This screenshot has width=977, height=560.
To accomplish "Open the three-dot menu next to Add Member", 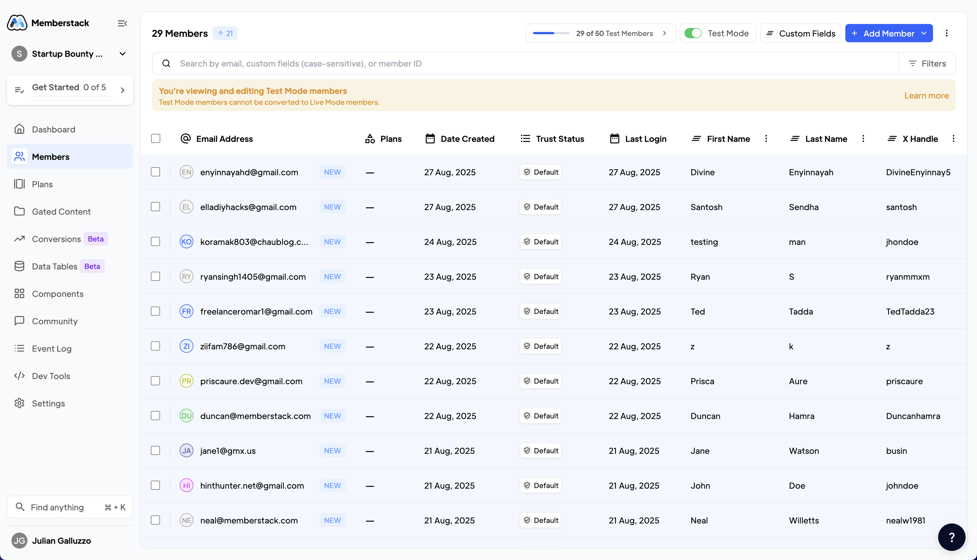I will [x=947, y=33].
